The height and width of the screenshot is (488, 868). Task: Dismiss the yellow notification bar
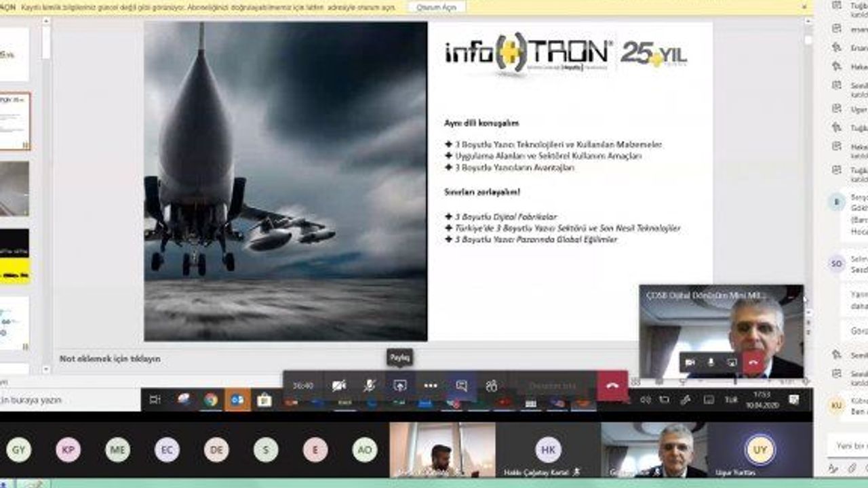pos(805,7)
